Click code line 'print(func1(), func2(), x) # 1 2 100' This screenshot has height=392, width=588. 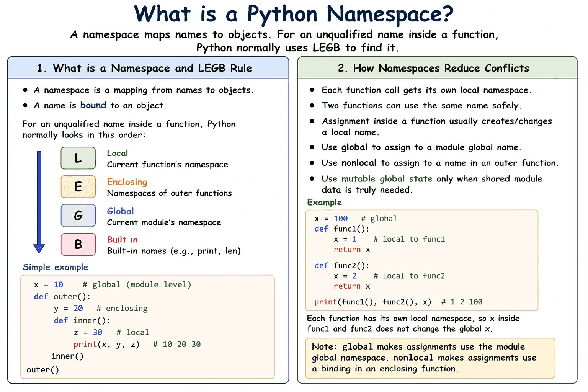[399, 302]
